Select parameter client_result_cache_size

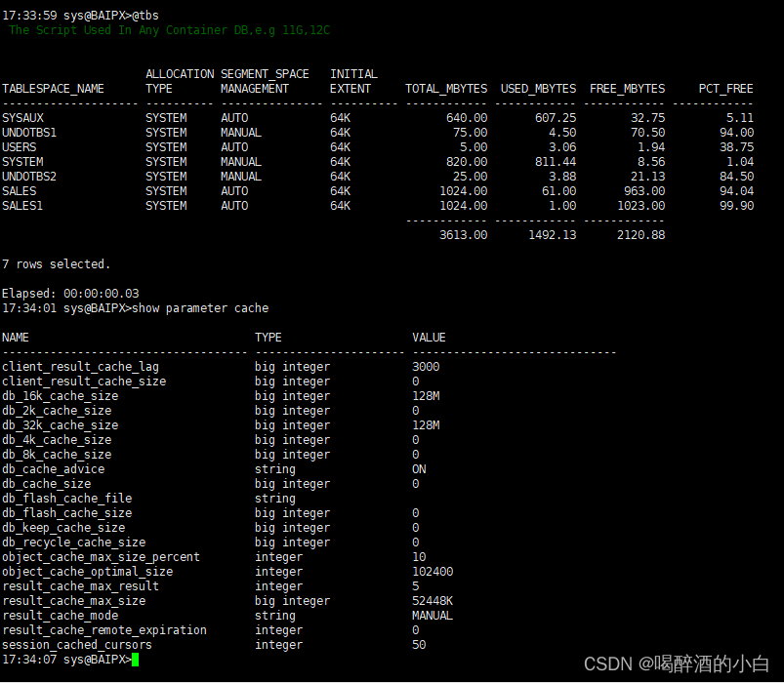(84, 382)
